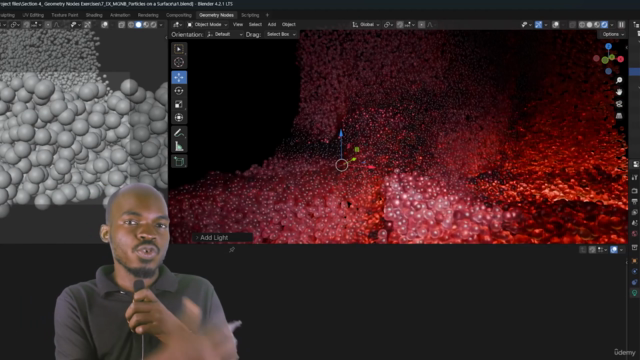Switch to the Shading workspace tab
Screen dimensions: 640x360
click(94, 15)
